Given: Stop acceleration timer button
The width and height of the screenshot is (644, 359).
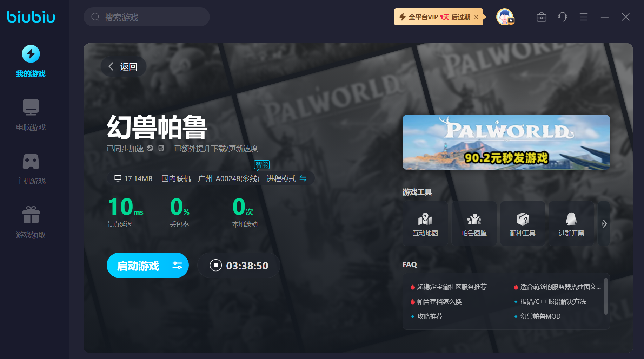Looking at the screenshot, I should (216, 265).
